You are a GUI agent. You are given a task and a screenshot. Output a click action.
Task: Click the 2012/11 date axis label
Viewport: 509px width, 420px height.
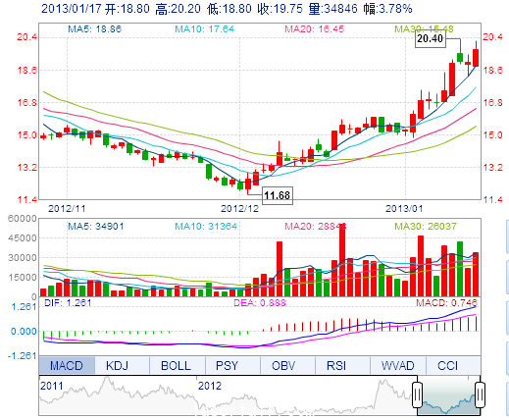click(x=67, y=208)
